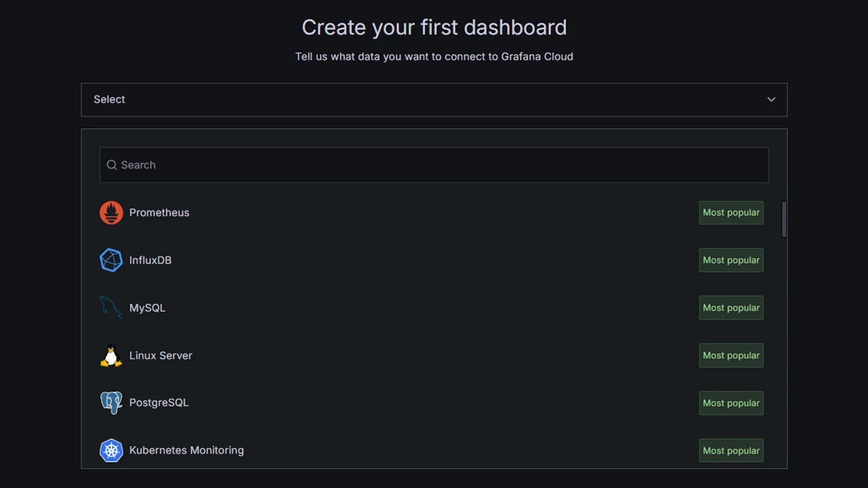Click Most popular badge beside PostgreSQL
The width and height of the screenshot is (868, 488).
(x=731, y=403)
